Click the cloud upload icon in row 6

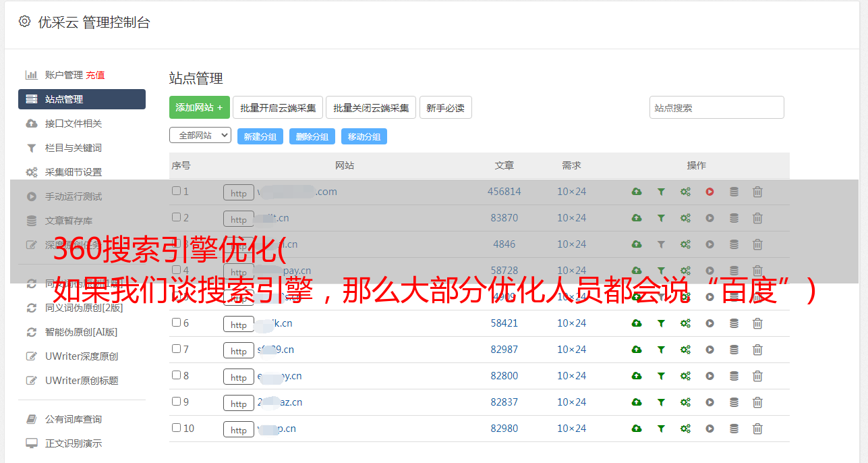point(636,323)
